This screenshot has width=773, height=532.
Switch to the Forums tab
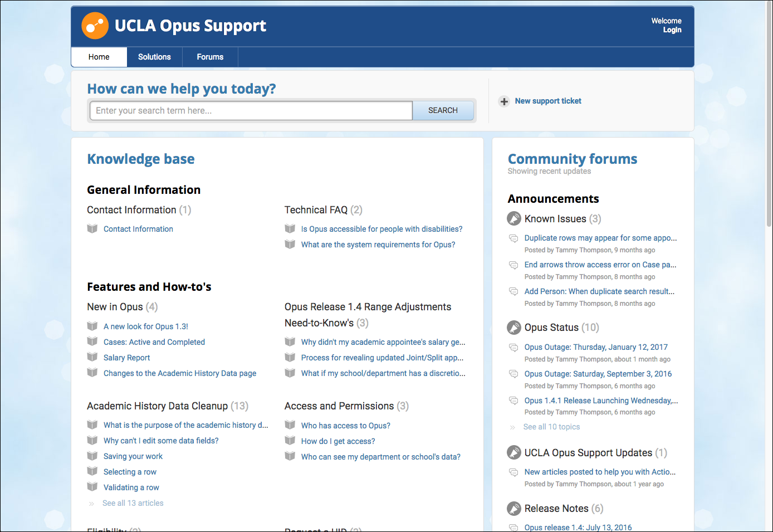(210, 57)
